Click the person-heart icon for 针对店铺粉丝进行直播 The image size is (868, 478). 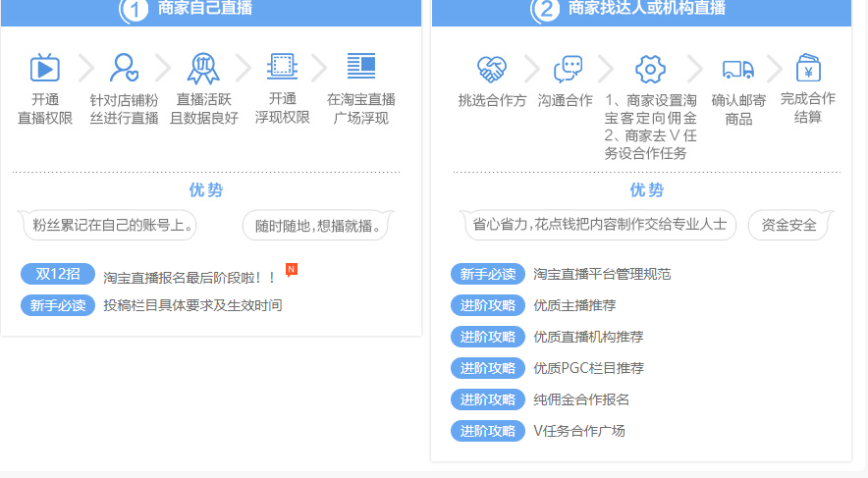(x=124, y=68)
